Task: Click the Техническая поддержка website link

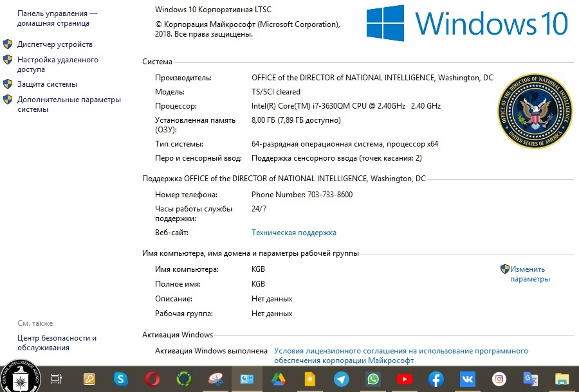Action: pyautogui.click(x=294, y=233)
